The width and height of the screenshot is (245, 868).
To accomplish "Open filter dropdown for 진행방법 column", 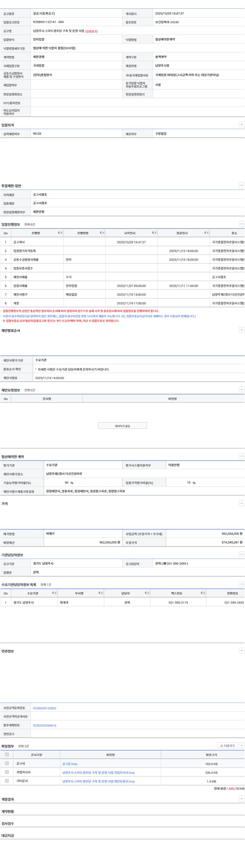I will pos(103,233).
